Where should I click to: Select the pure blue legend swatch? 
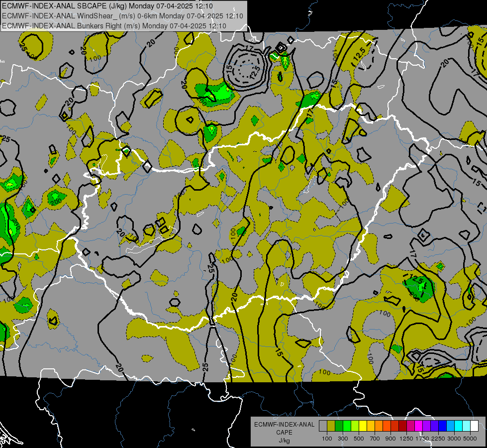pos(443,426)
